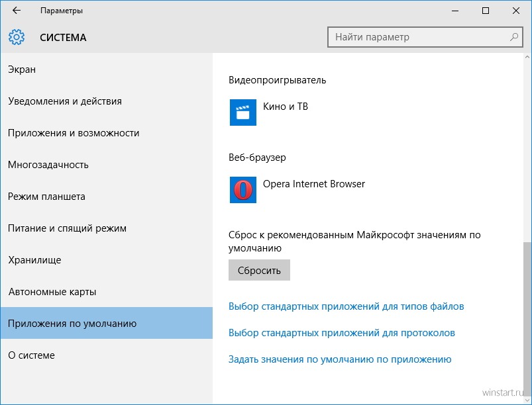This screenshot has height=405, width=532.
Task: Click the Кино и ТВ app icon
Action: point(243,112)
